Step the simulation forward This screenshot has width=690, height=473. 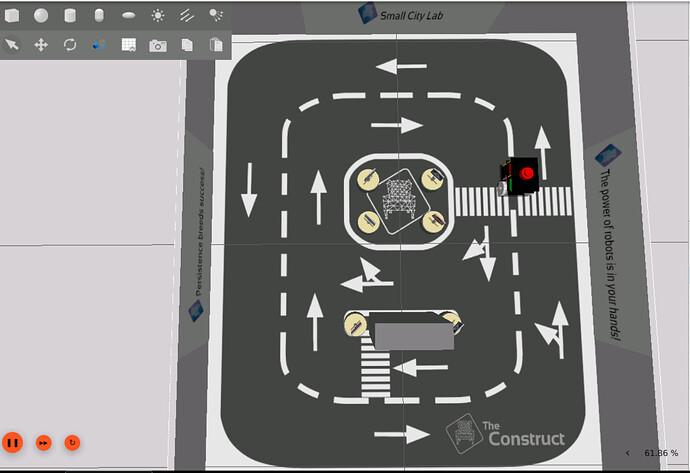point(44,443)
